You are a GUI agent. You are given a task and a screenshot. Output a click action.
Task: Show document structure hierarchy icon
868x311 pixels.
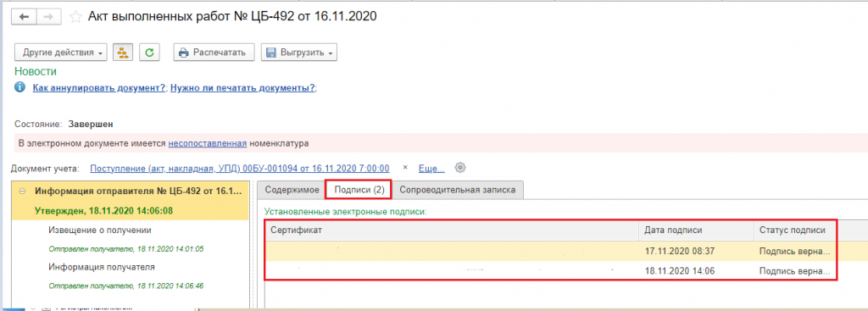click(123, 53)
